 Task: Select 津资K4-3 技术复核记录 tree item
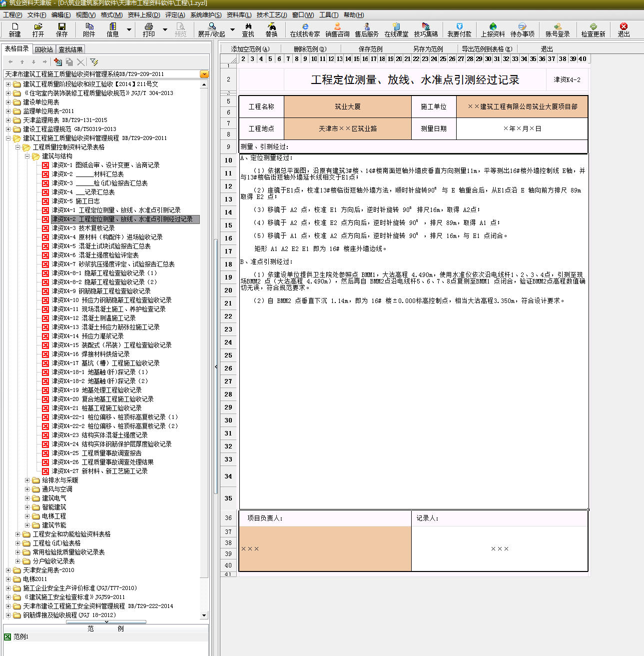(x=83, y=228)
